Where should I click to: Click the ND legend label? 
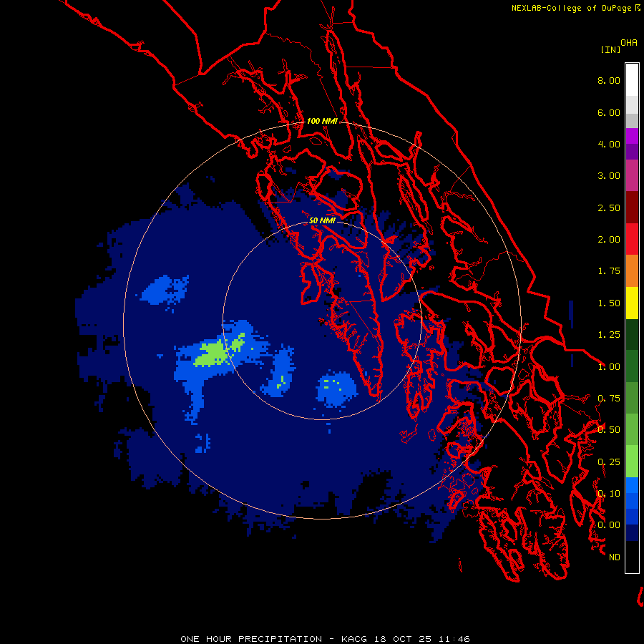tap(615, 557)
